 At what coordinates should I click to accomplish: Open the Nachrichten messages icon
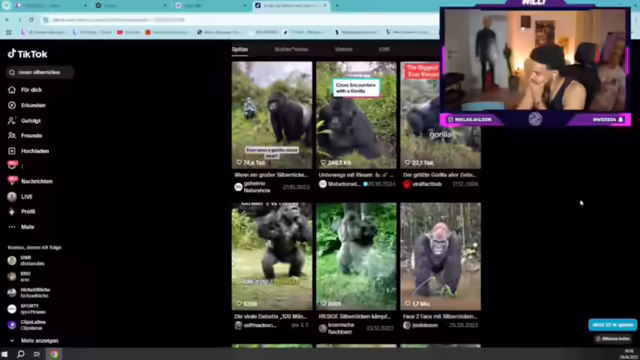click(12, 181)
